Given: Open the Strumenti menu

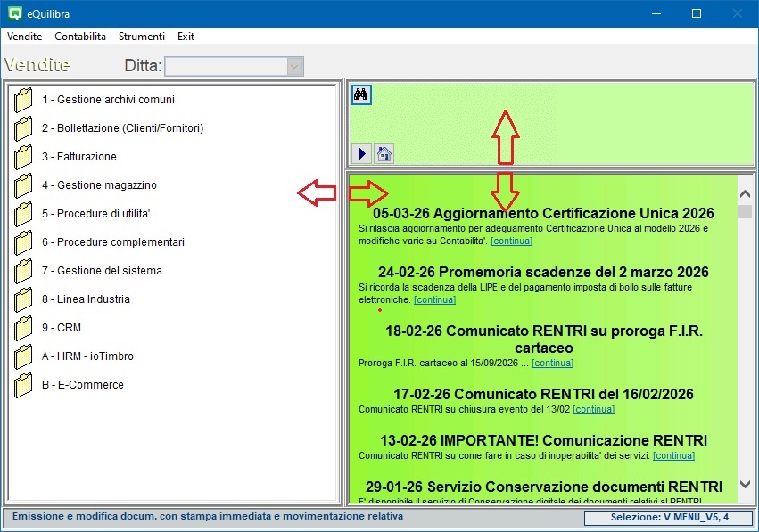Looking at the screenshot, I should (x=142, y=37).
